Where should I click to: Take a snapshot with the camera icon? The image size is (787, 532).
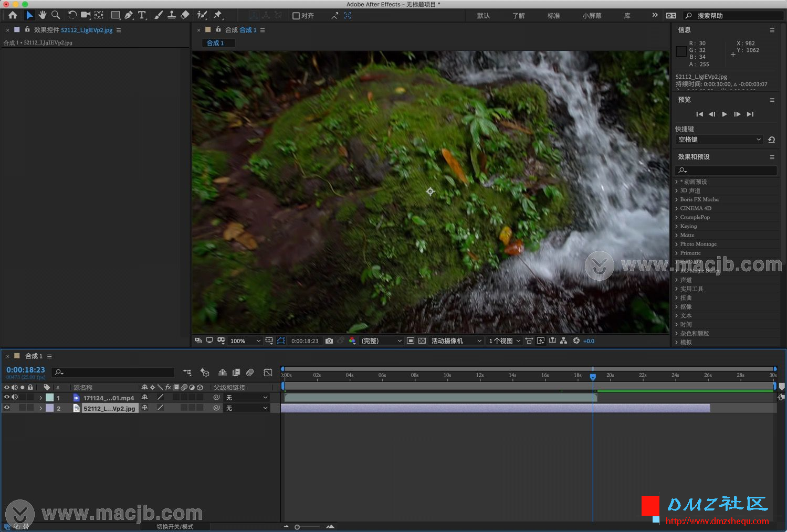329,341
